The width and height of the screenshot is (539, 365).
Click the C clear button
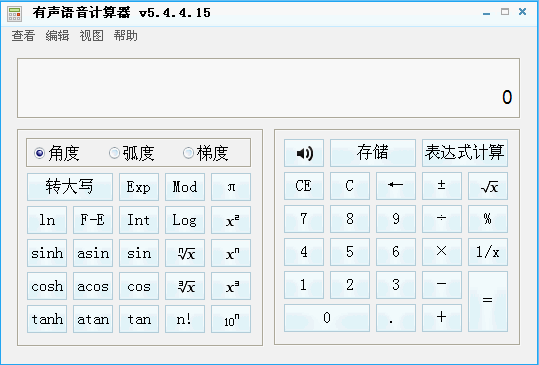[350, 186]
